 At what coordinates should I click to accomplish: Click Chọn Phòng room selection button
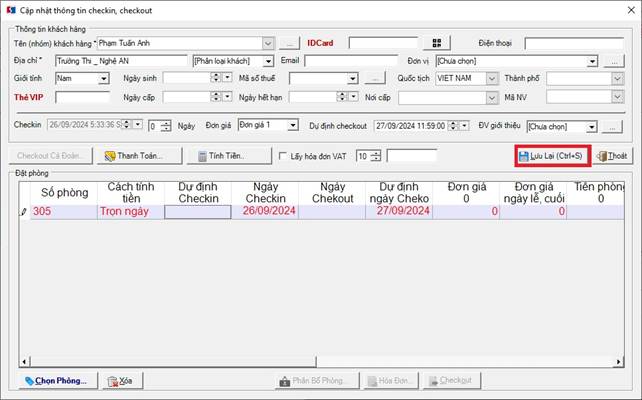tap(58, 381)
